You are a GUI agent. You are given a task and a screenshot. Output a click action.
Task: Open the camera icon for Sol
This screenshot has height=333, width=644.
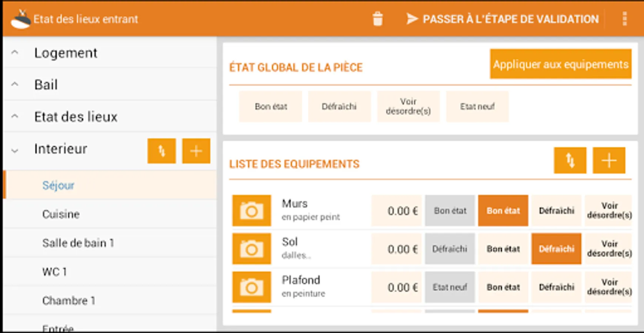(251, 249)
